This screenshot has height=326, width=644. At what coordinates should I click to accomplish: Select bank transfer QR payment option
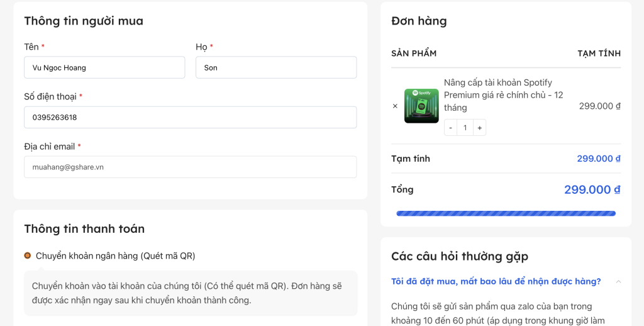pyautogui.click(x=28, y=256)
